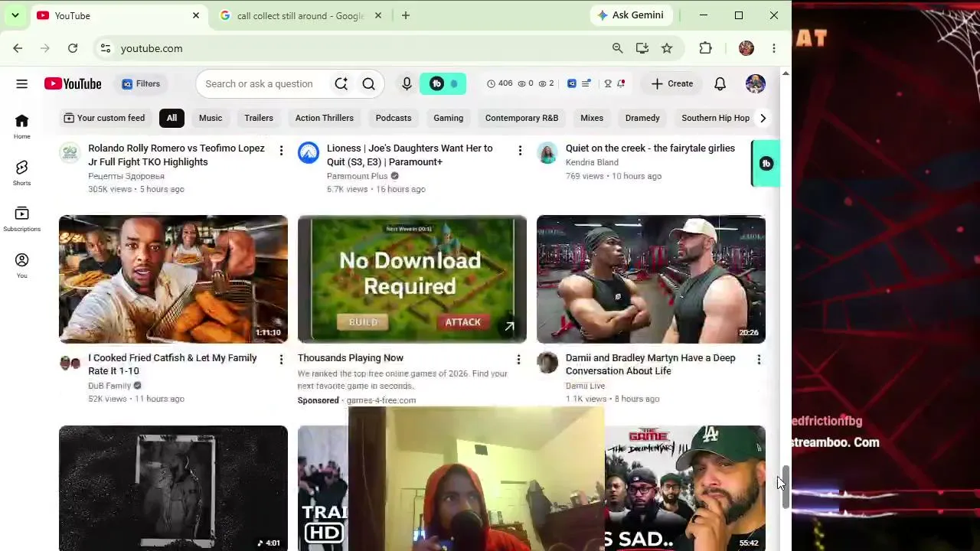Play the 55:42 The Game Documentary thumbnail
The image size is (980, 551).
(685, 488)
